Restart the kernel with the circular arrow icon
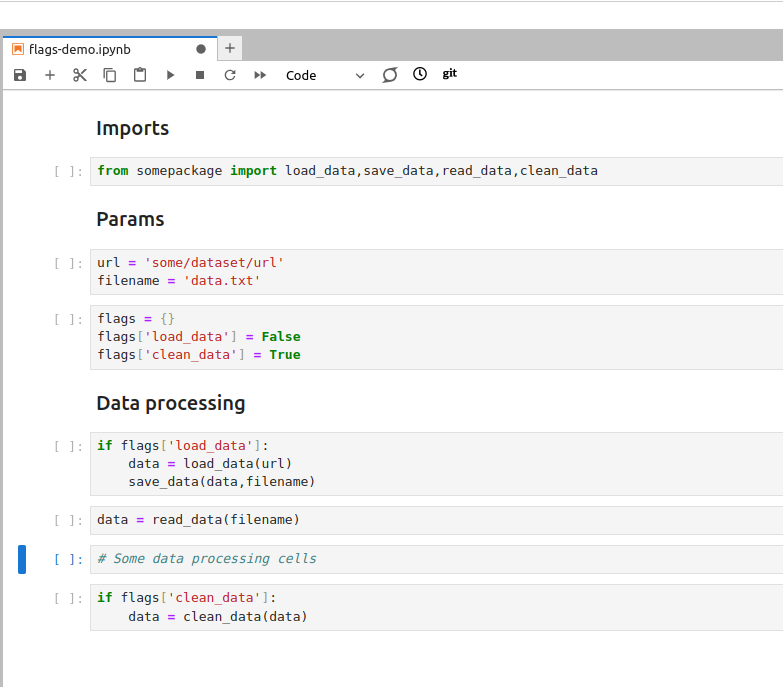Image resolution: width=783 pixels, height=687 pixels. click(230, 75)
